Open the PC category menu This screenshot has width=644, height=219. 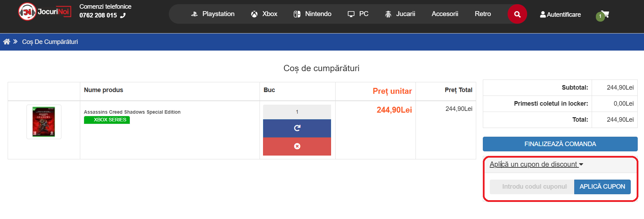358,14
